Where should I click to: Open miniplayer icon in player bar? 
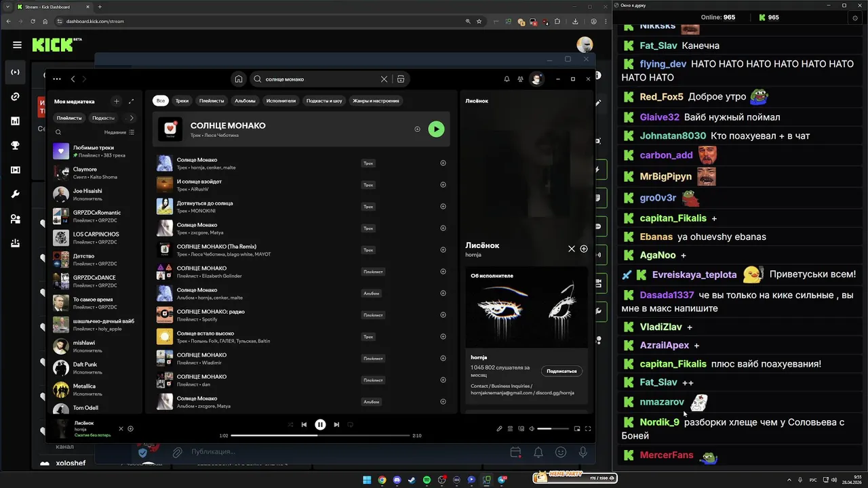tap(577, 428)
